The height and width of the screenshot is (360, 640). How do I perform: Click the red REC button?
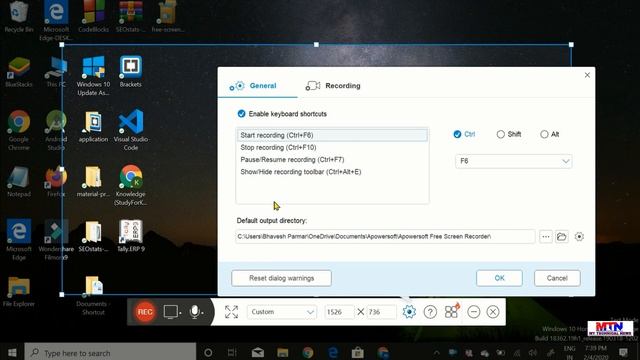click(145, 312)
